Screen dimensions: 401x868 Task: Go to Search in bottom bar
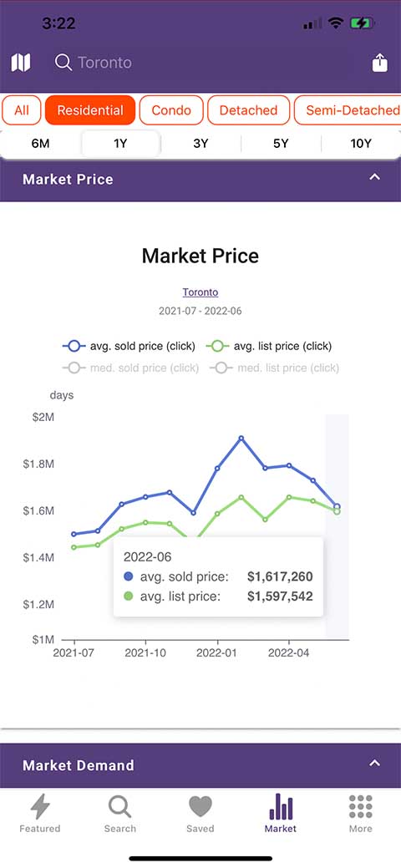119,813
